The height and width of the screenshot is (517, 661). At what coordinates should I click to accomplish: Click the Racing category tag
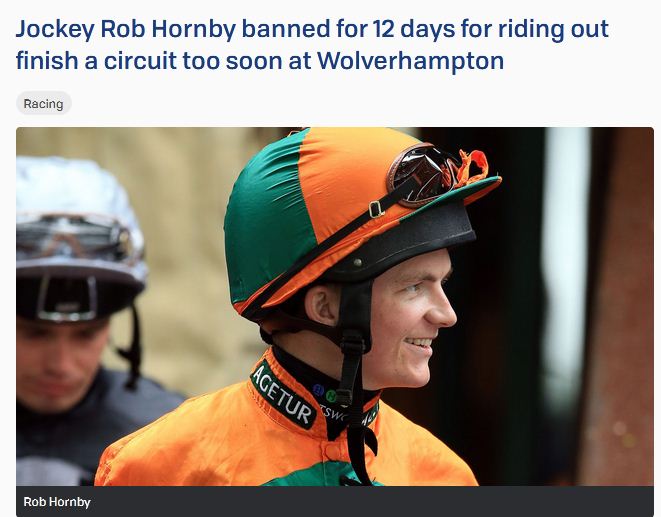click(x=43, y=103)
